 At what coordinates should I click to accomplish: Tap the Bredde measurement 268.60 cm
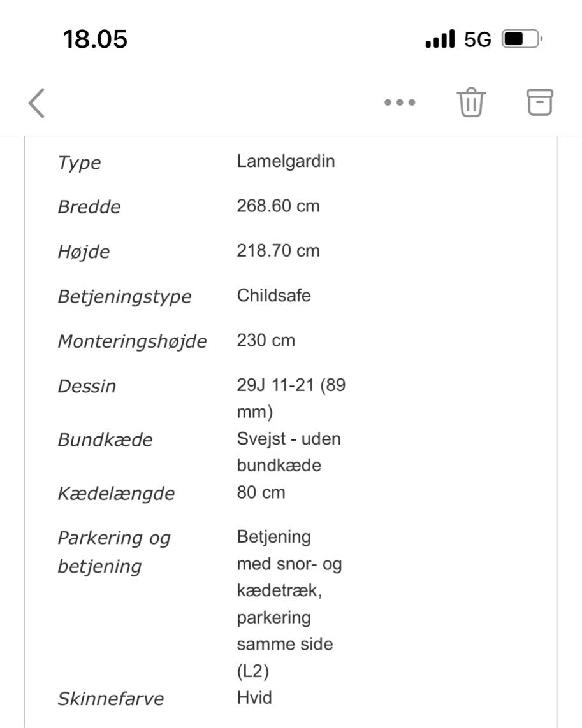[279, 206]
